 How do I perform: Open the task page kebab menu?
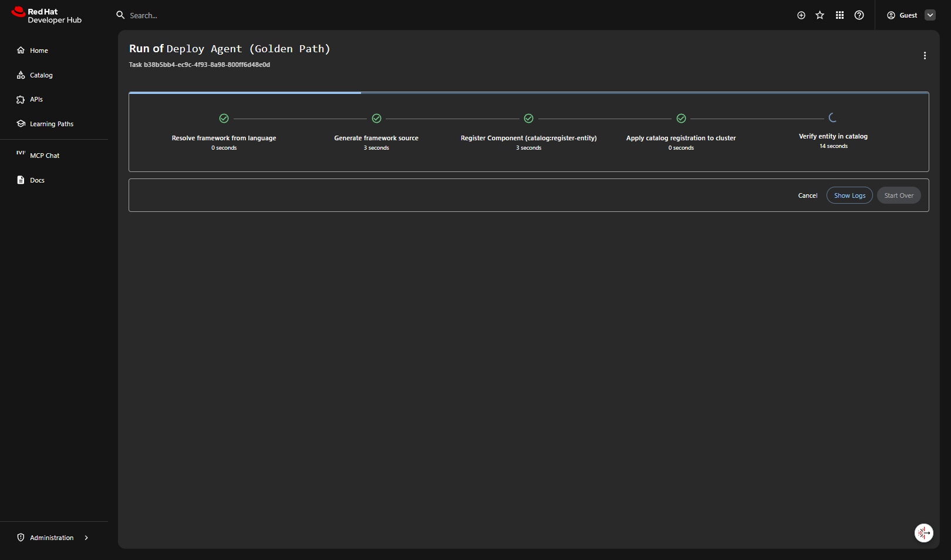(x=925, y=56)
